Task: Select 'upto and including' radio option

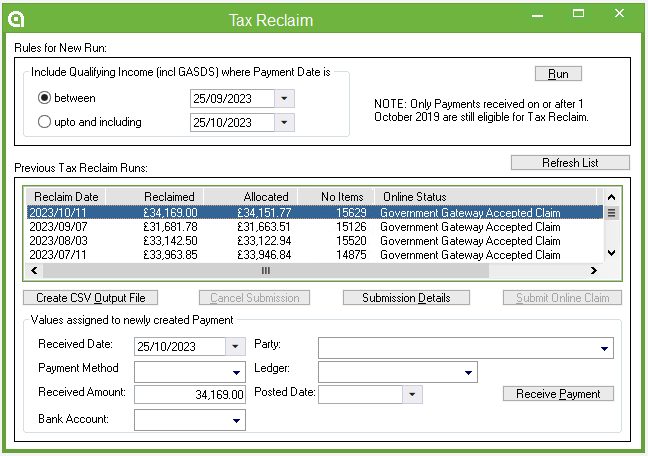Action: [44, 122]
